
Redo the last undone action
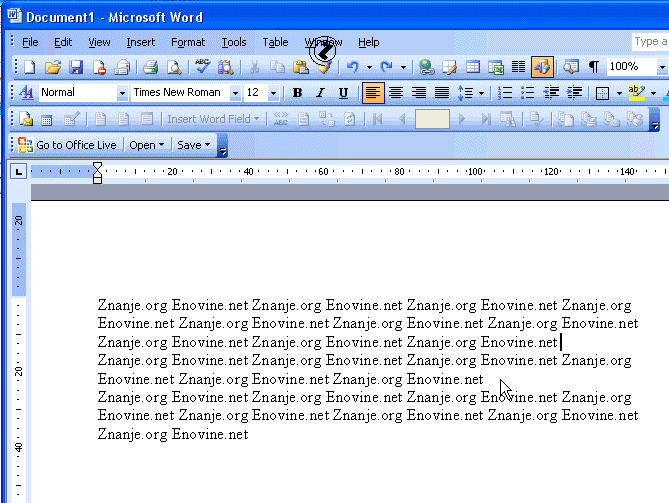tap(387, 67)
